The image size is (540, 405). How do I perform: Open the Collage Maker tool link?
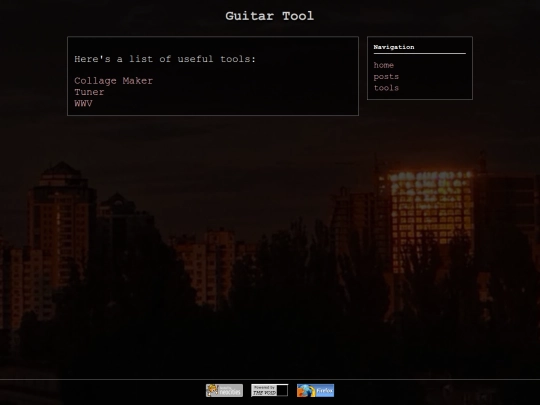pyautogui.click(x=113, y=81)
